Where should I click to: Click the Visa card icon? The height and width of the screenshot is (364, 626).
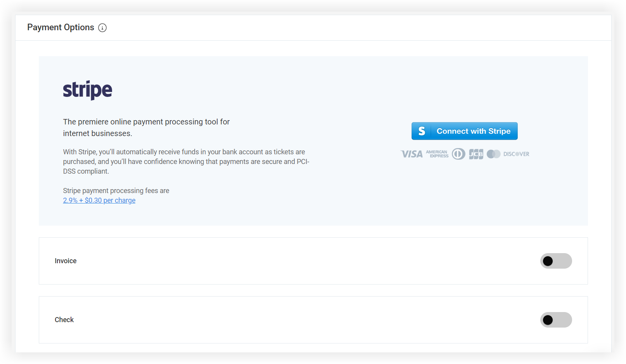tap(412, 154)
